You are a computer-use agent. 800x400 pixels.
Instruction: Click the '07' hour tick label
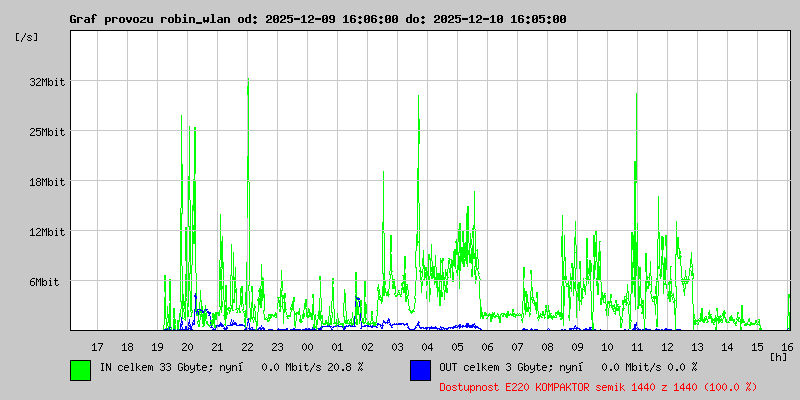click(517, 347)
